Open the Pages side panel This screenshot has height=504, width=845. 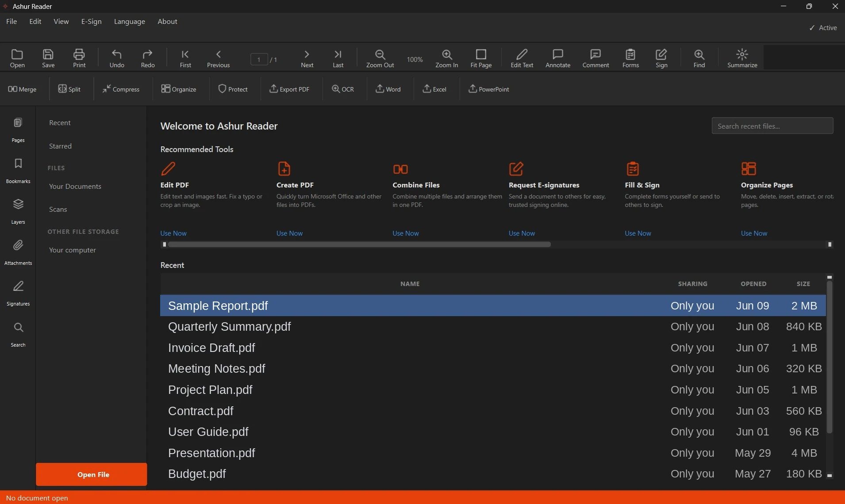18,130
